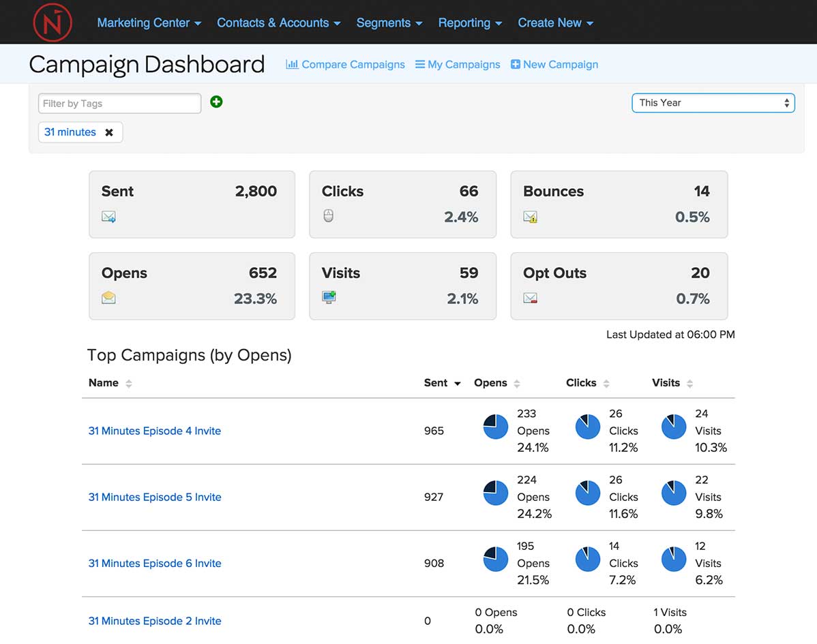Click Episode 5 Opens pie chart
This screenshot has height=644, width=817.
point(496,493)
